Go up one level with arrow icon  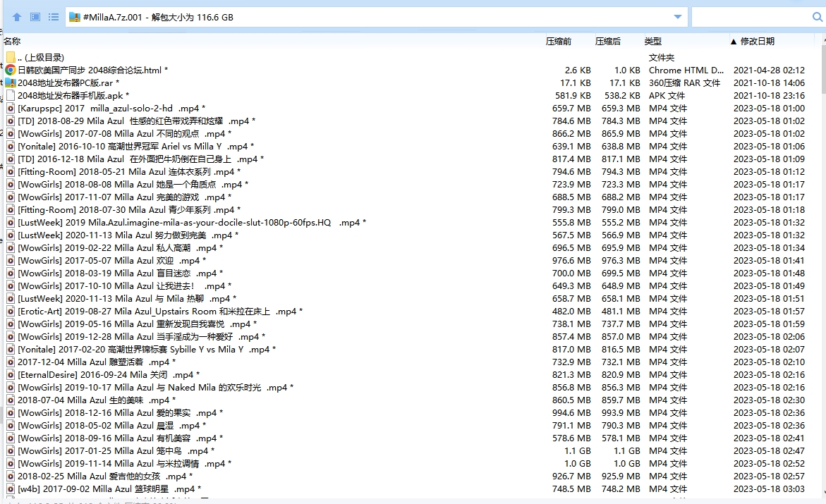click(x=17, y=17)
